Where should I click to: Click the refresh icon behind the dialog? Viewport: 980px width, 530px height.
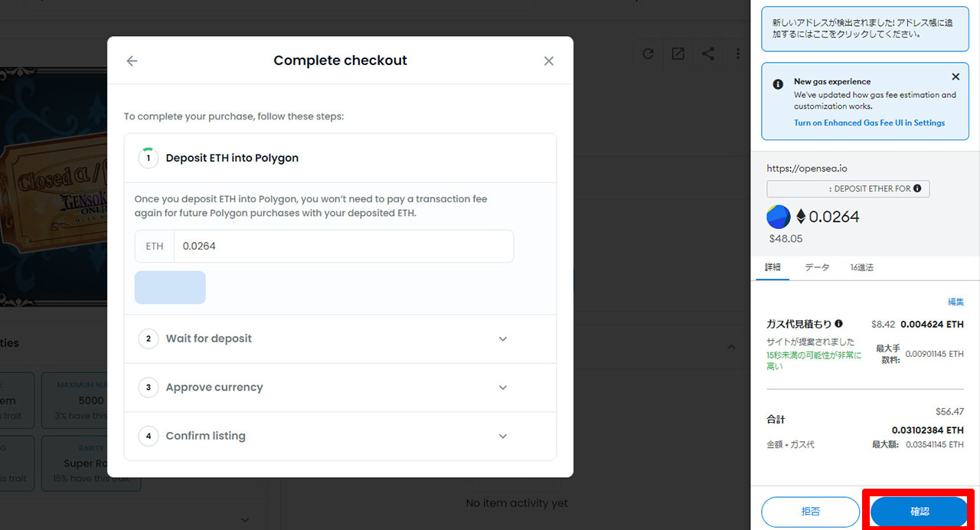[648, 54]
